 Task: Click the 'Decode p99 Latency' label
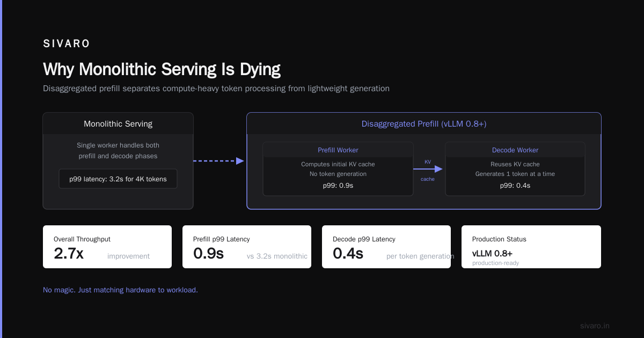(x=364, y=239)
